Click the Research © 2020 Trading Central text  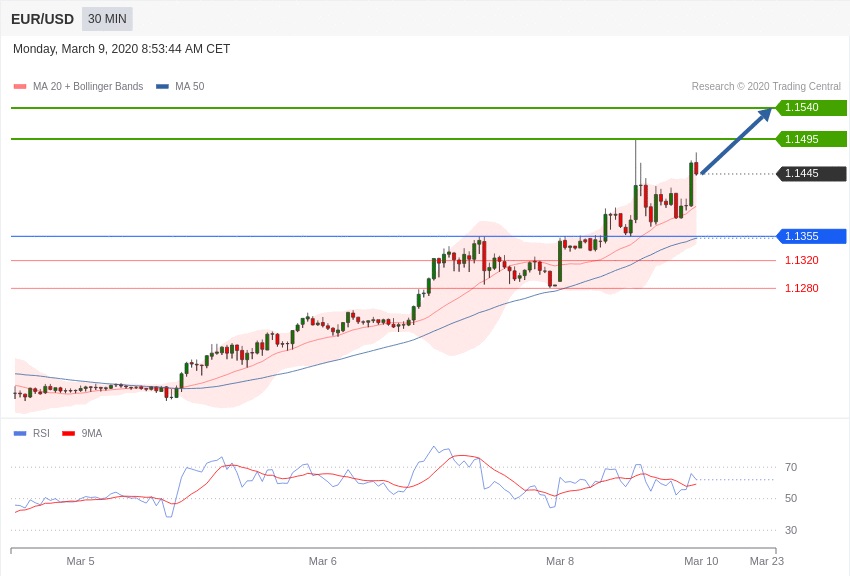(766, 87)
